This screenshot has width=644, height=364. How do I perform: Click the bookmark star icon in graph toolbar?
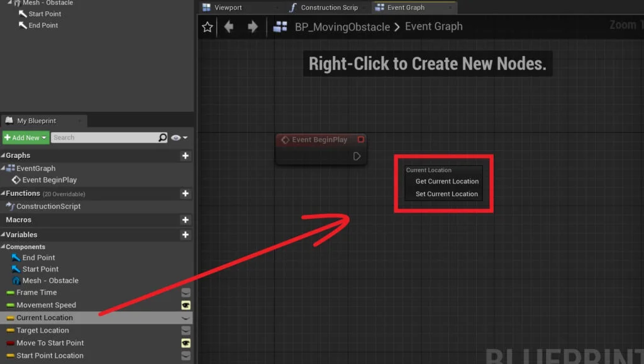pos(208,27)
